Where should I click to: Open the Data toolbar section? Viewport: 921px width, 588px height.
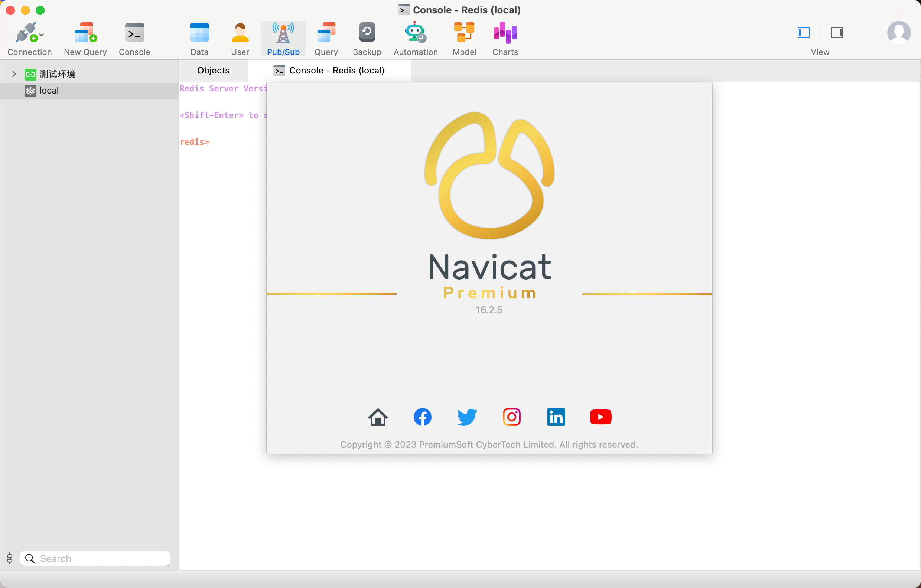click(x=199, y=39)
